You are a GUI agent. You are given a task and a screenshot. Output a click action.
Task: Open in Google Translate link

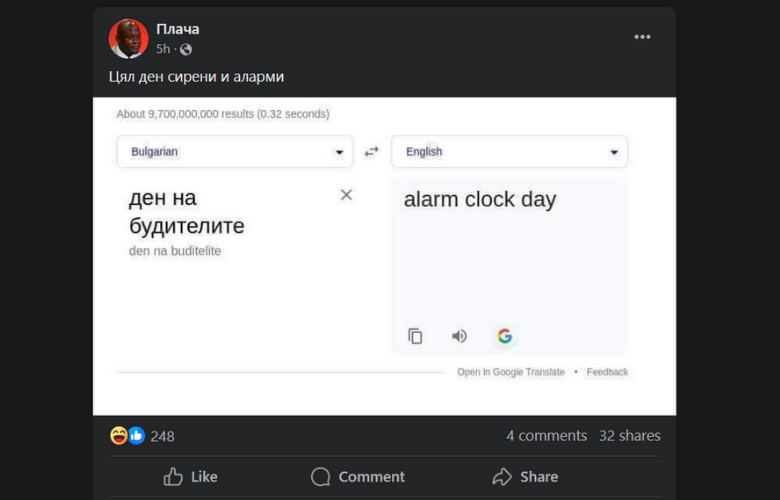click(x=510, y=372)
